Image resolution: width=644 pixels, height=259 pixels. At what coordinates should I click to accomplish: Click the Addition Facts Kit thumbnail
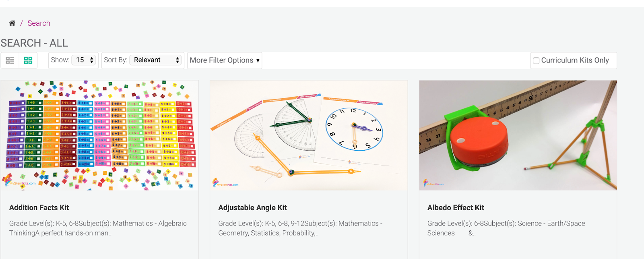(x=99, y=135)
